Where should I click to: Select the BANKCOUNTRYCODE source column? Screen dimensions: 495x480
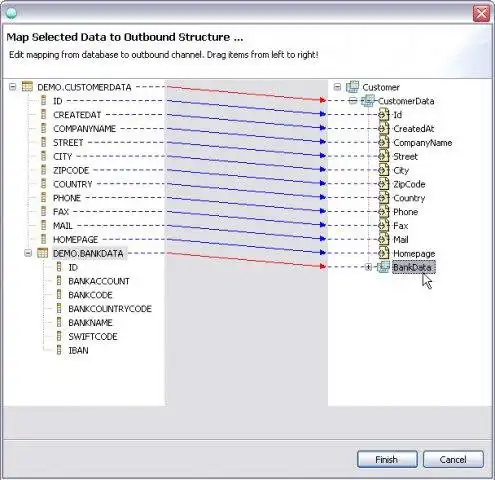click(x=110, y=309)
